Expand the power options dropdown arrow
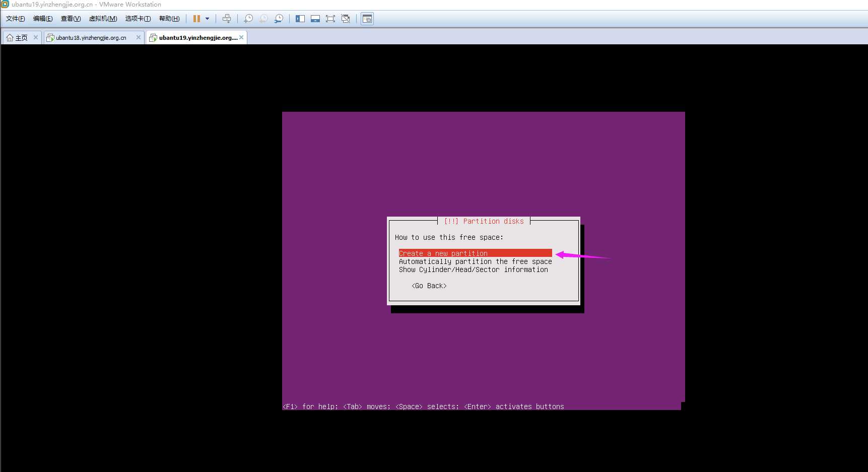This screenshot has height=472, width=868. [x=207, y=19]
